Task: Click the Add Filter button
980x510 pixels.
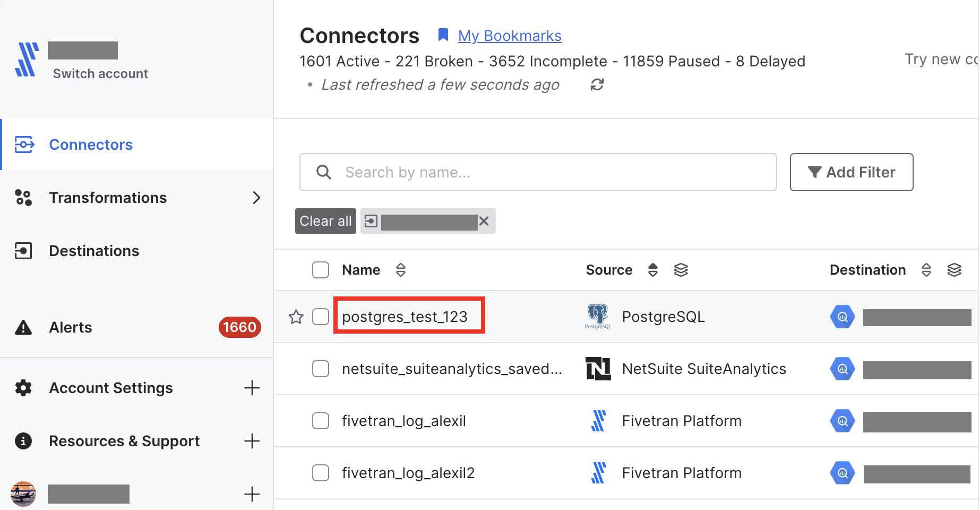Action: tap(852, 172)
